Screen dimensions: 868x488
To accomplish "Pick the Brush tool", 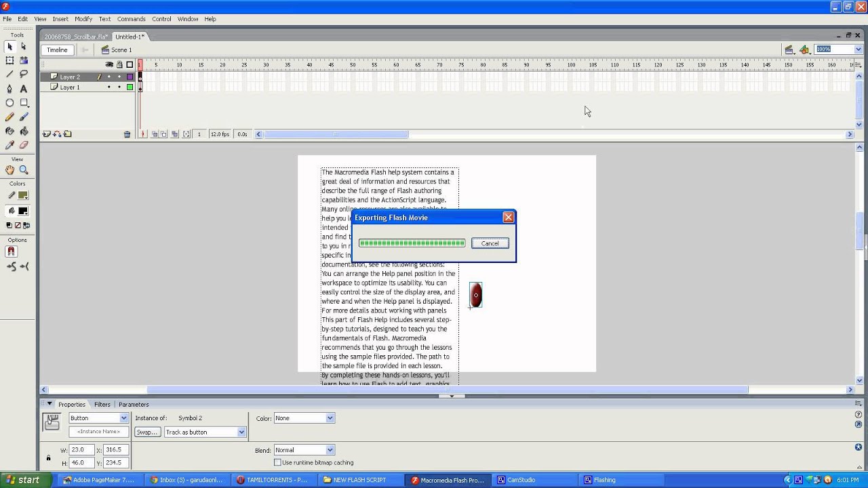I will tap(24, 117).
